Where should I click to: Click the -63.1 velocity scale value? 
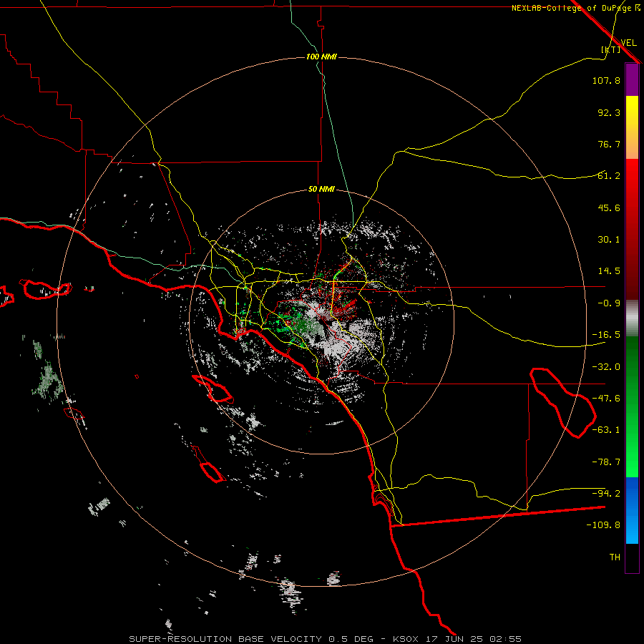[x=606, y=430]
